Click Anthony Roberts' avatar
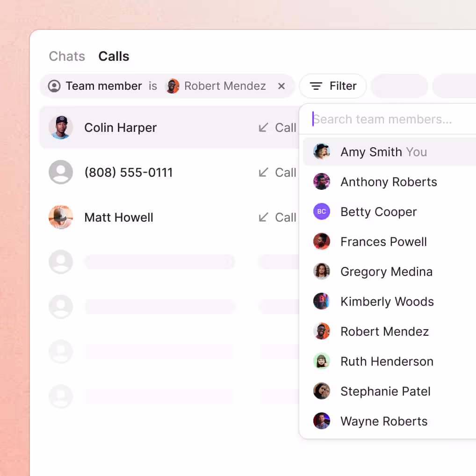The width and height of the screenshot is (476, 476). (x=322, y=182)
